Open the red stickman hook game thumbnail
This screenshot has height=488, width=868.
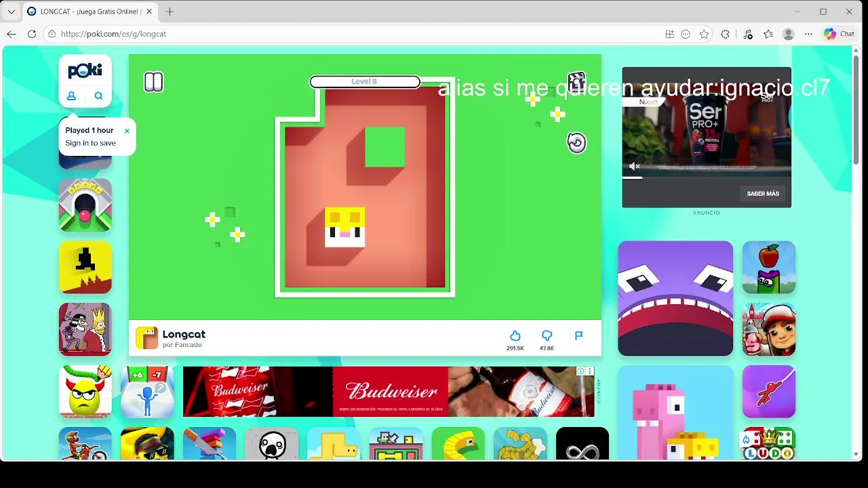[x=769, y=392]
